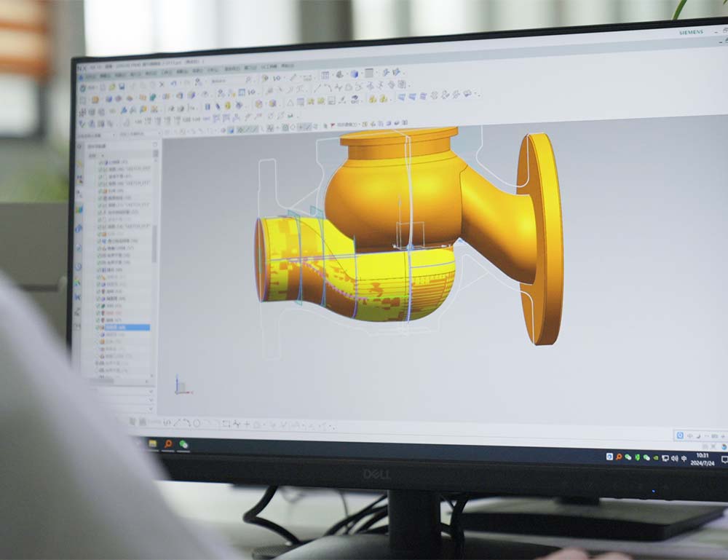The height and width of the screenshot is (560, 728).
Task: Click the speaker volume icon in system tray
Action: pos(674,458)
